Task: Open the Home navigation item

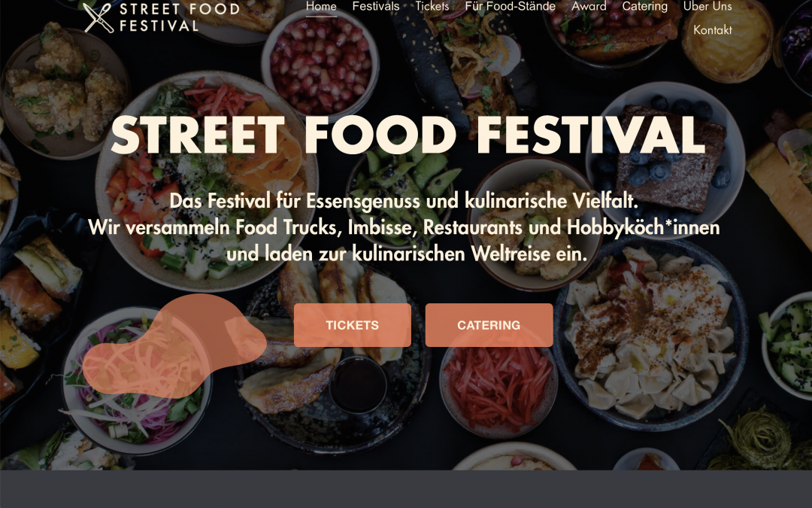Action: [x=321, y=6]
